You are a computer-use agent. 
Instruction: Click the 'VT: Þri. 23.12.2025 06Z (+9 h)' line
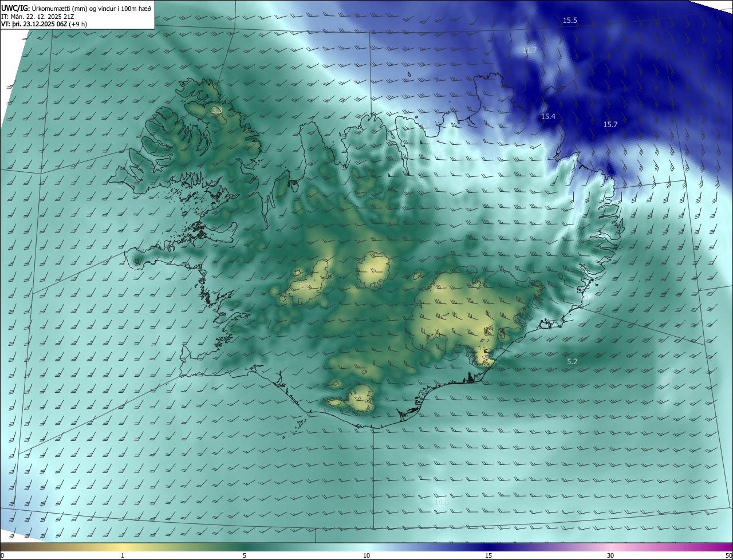click(44, 24)
